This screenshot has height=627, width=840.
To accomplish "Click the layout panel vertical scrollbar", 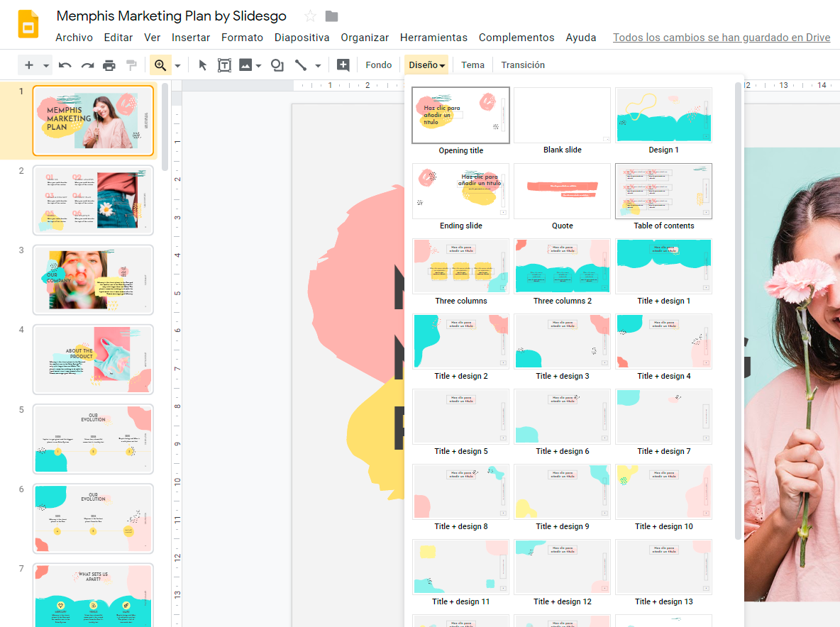I will (x=739, y=311).
